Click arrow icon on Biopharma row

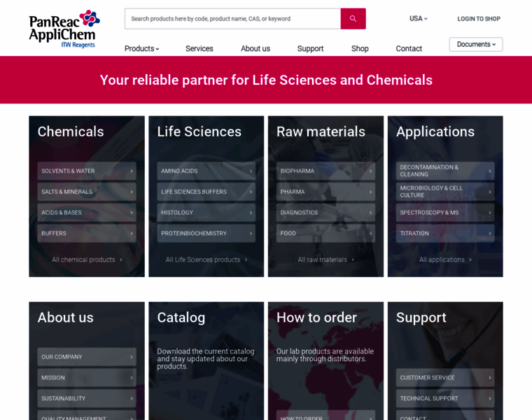370,171
